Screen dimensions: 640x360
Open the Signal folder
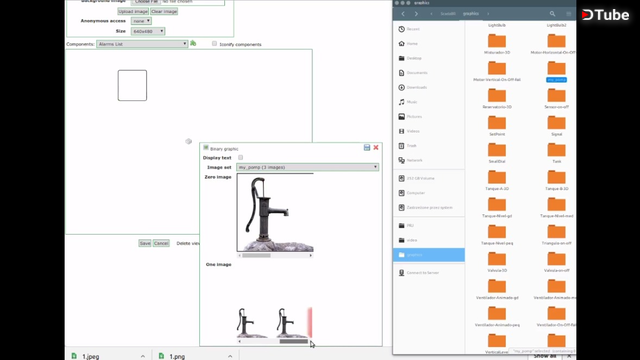pos(556,126)
